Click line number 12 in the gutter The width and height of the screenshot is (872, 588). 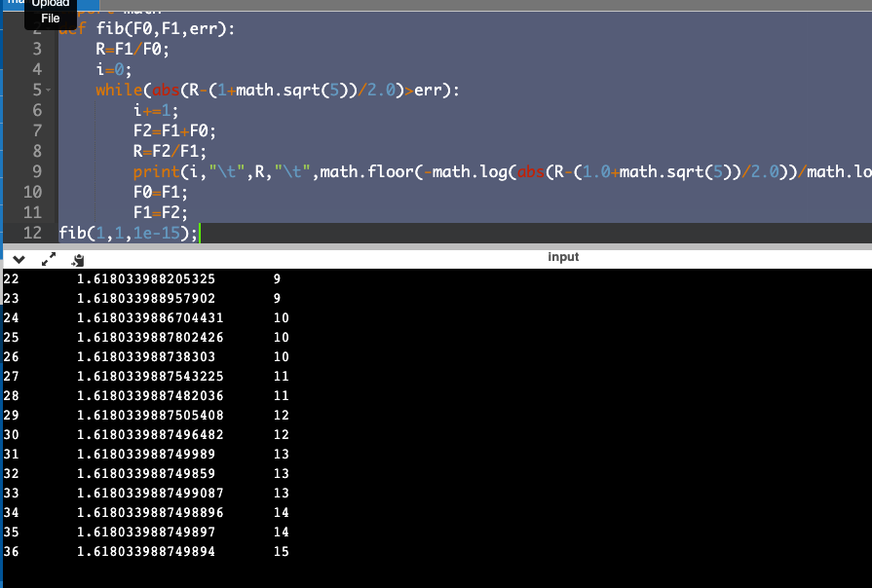coord(32,232)
